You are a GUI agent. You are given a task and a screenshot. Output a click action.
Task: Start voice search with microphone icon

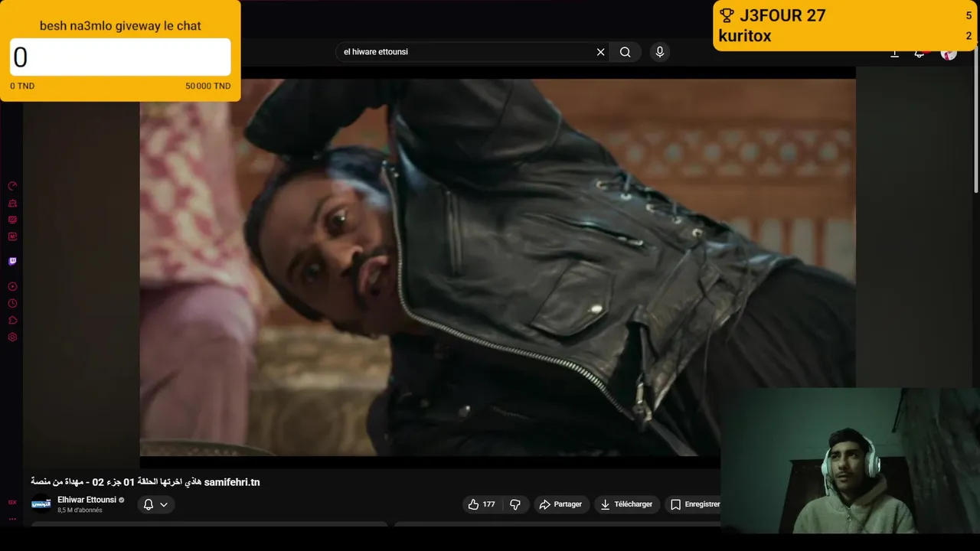pos(660,52)
